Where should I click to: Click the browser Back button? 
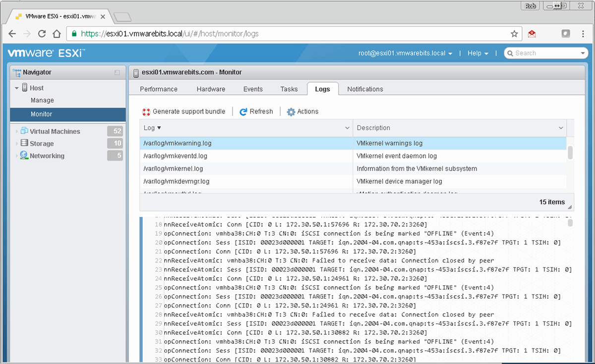pyautogui.click(x=12, y=34)
